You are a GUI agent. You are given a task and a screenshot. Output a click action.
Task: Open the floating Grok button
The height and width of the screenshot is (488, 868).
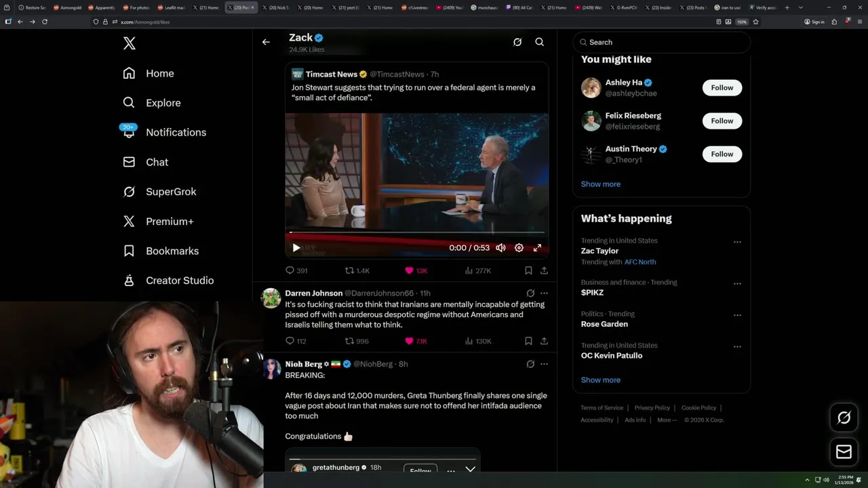844,418
